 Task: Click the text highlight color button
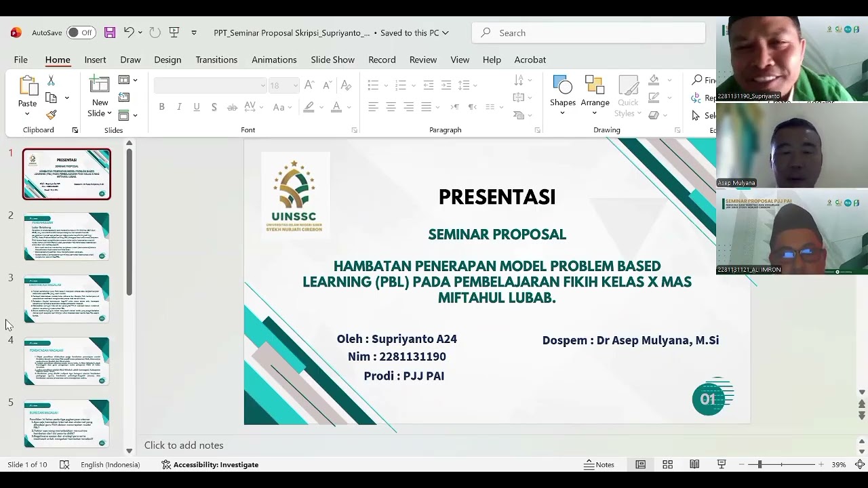[x=309, y=106]
